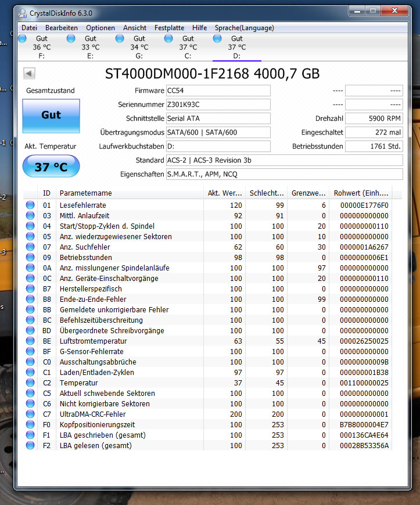420x505 pixels.
Task: Select the C: drive tab
Action: pos(188,47)
